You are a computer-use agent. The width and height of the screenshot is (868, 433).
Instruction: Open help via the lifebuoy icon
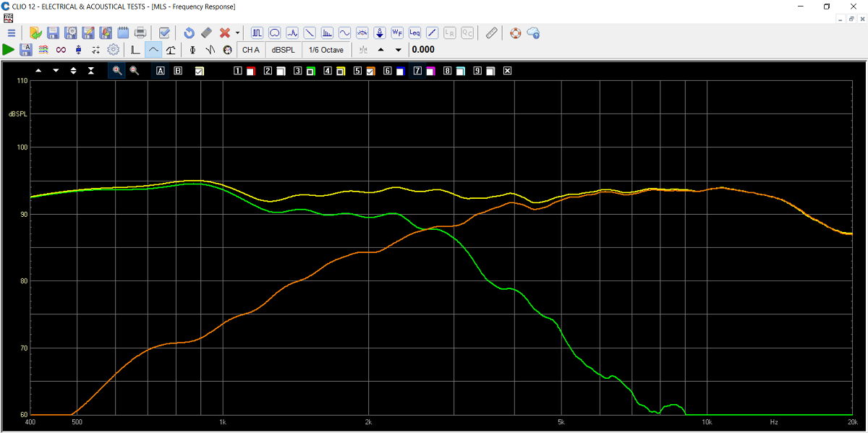click(x=515, y=33)
